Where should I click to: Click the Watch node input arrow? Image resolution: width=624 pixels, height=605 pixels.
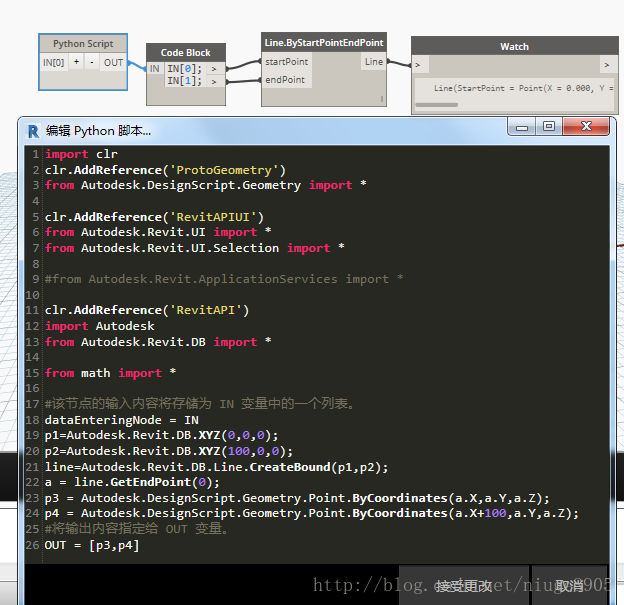tap(419, 65)
